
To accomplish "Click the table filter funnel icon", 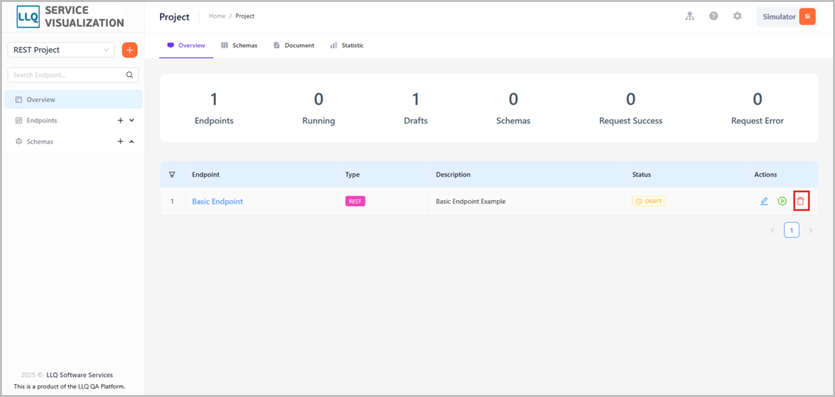I will (x=172, y=175).
